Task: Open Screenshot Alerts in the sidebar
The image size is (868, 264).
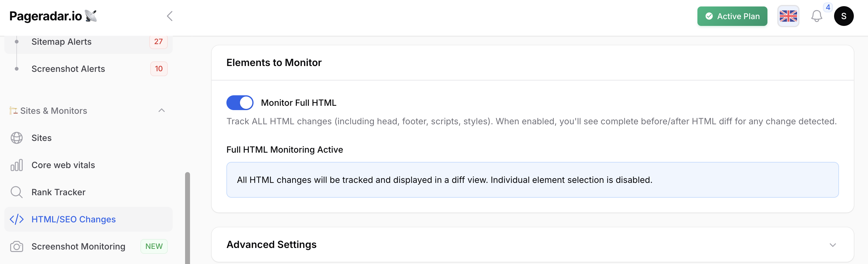Action: 68,69
